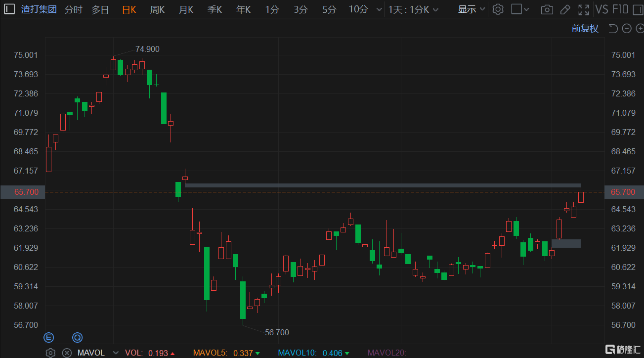Take a chart screenshot with camera icon
This screenshot has height=358, width=644.
(x=547, y=9)
